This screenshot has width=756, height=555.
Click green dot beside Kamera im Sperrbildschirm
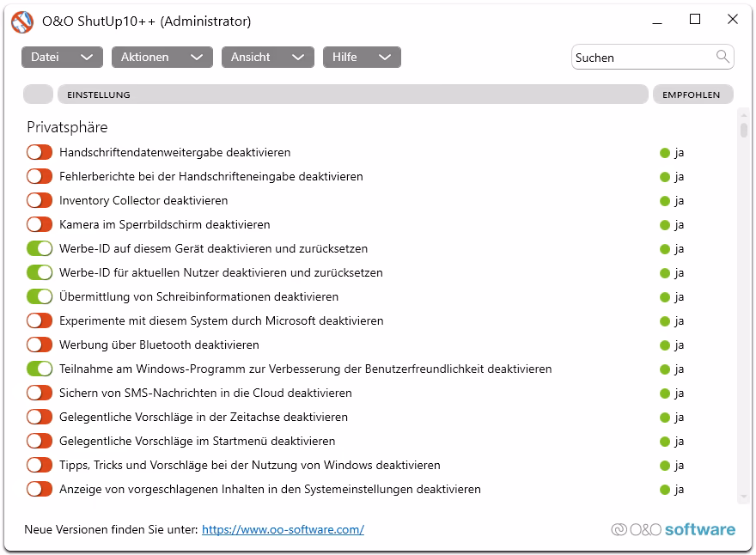tap(664, 225)
